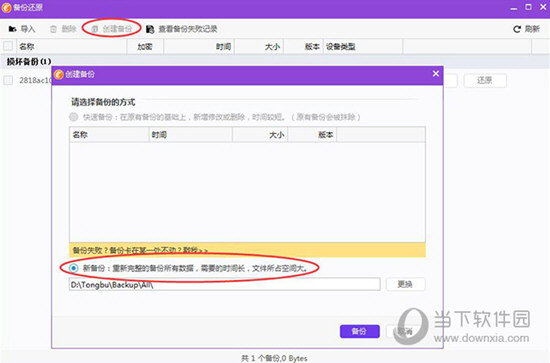
Task: Sort main list by 版本 column
Action: [303, 47]
